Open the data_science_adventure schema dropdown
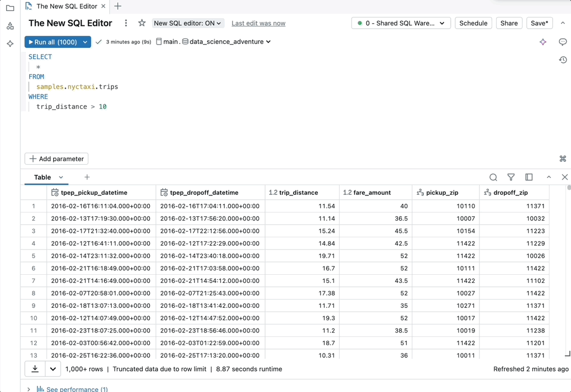The height and width of the screenshot is (392, 571). (x=268, y=41)
